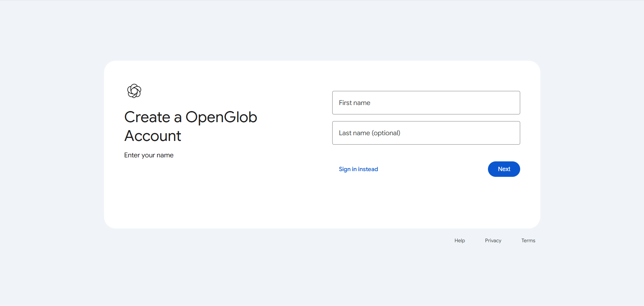Focus the Last name (optional) field
The width and height of the screenshot is (644, 306).
coord(426,133)
